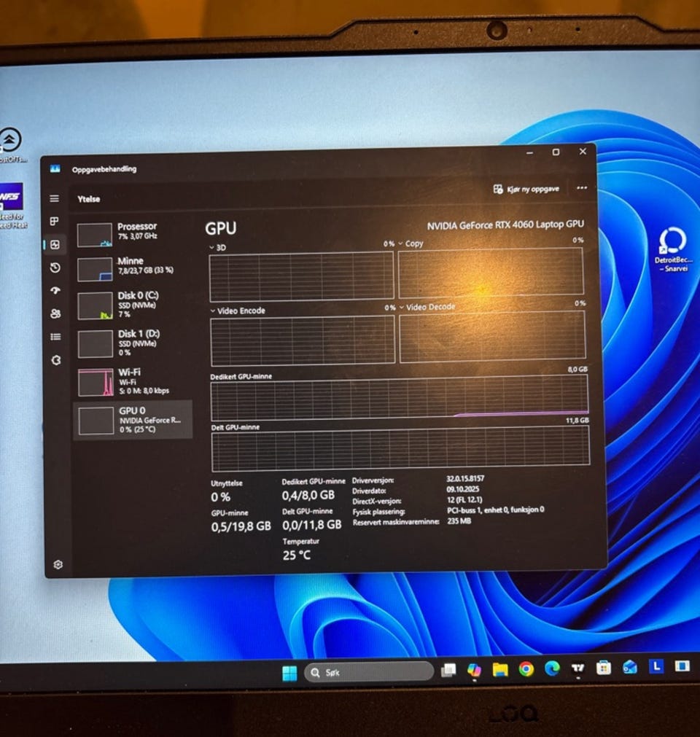This screenshot has width=700, height=737.
Task: Select Disk 0 (C:) performance entry
Action: tap(134, 305)
